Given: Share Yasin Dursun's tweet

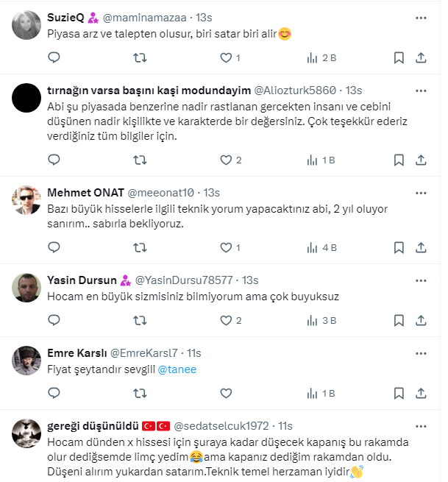Looking at the screenshot, I should tap(422, 320).
